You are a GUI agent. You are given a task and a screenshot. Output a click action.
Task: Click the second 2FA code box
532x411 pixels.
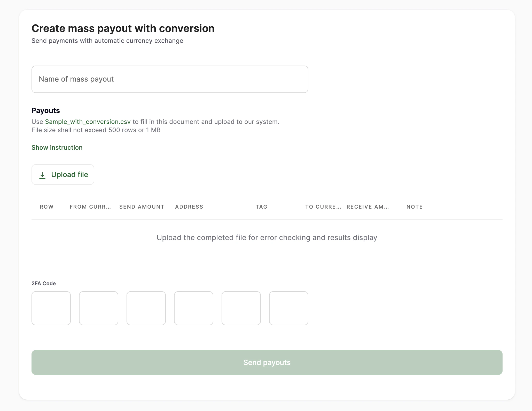point(99,308)
